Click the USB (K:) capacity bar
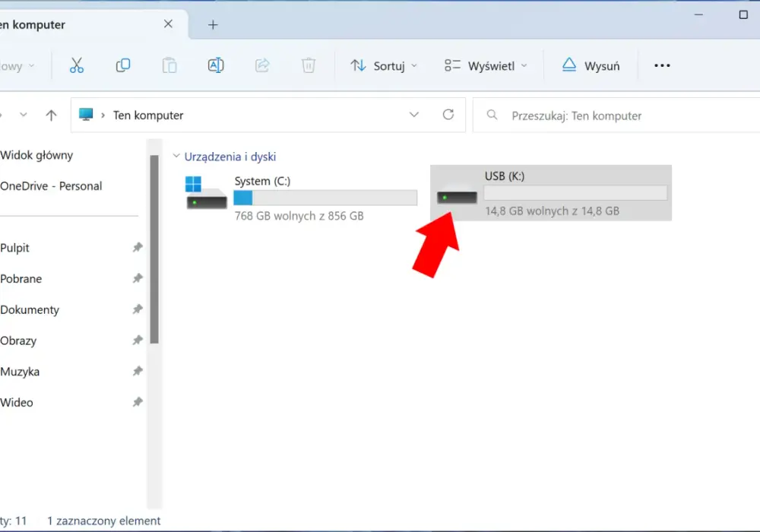Screen dimensions: 760x532 tap(576, 193)
